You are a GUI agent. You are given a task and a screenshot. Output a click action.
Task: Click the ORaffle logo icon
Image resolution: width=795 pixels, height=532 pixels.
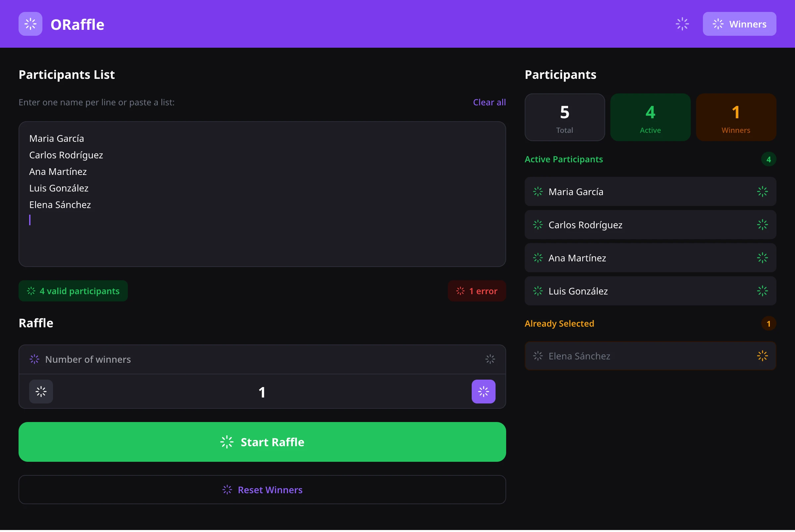pyautogui.click(x=30, y=24)
